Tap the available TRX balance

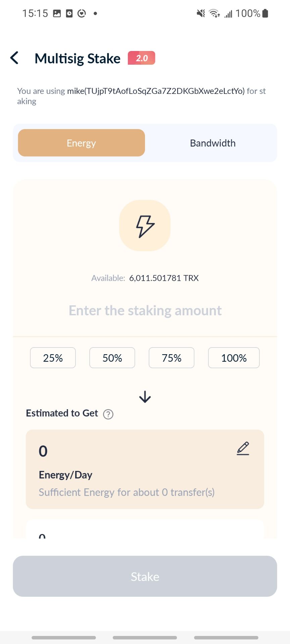pos(164,278)
